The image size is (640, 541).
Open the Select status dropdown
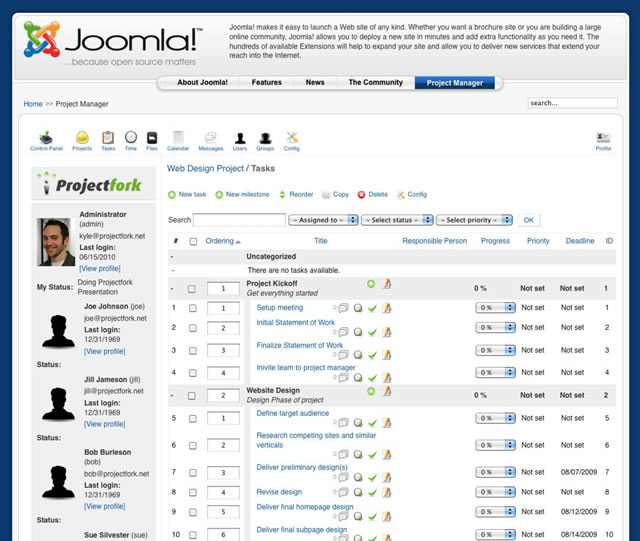[395, 220]
